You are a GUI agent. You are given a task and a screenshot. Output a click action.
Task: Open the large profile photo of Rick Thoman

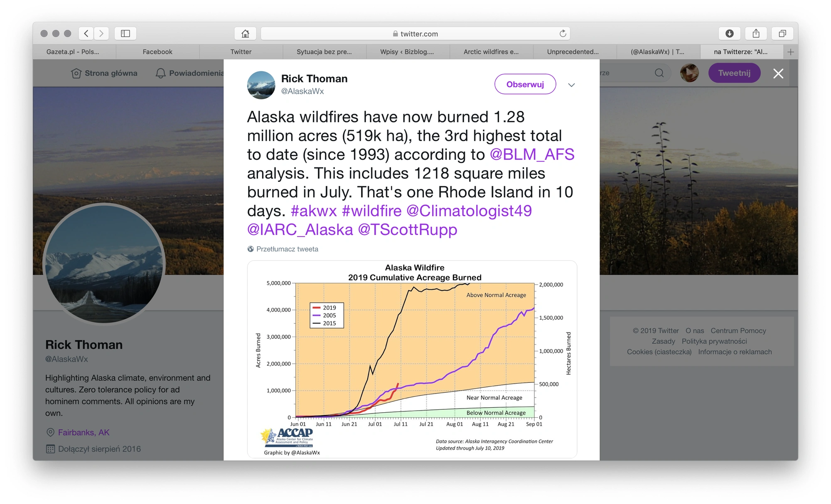pyautogui.click(x=104, y=264)
